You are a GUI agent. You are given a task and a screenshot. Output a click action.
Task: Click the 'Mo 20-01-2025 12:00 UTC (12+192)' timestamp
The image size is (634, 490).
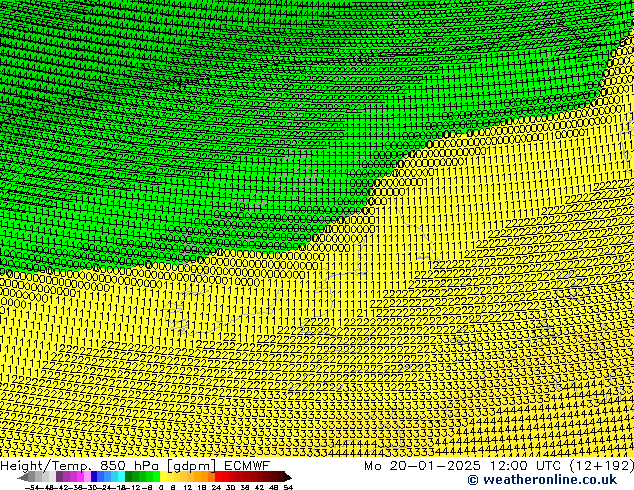499,465
